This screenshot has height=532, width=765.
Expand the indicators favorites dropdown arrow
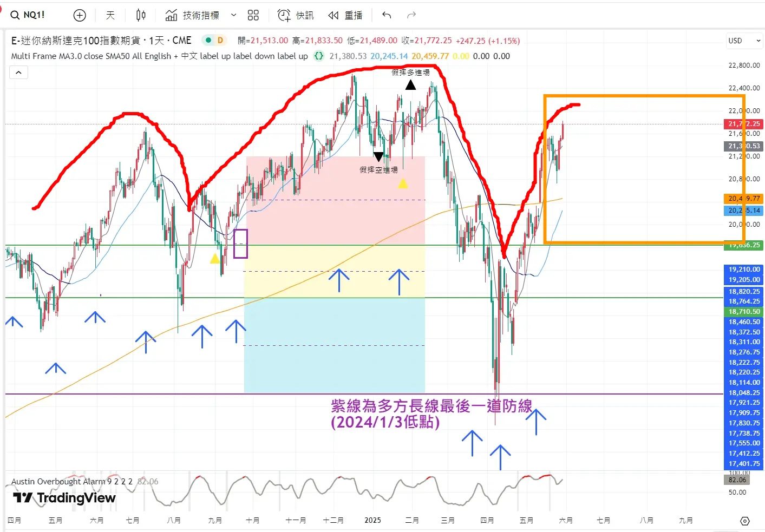pyautogui.click(x=233, y=15)
